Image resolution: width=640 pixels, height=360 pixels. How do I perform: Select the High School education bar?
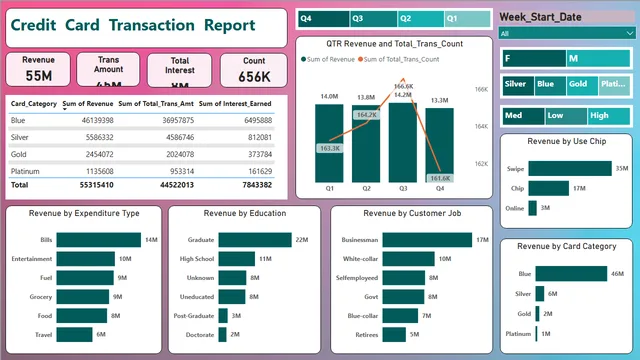[x=237, y=259]
